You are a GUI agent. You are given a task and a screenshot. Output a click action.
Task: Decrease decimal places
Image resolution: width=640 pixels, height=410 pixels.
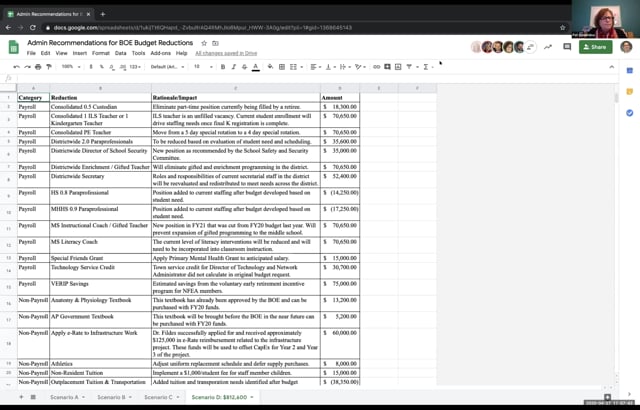[112, 67]
